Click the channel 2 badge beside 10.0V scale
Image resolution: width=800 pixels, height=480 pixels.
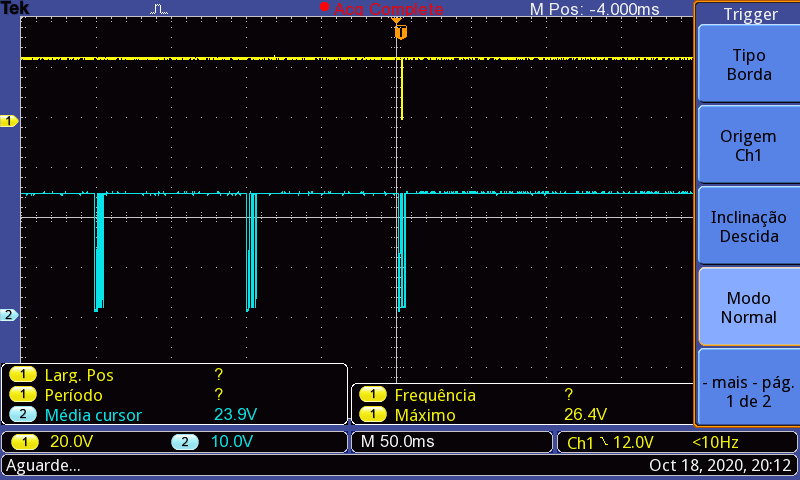tap(185, 442)
